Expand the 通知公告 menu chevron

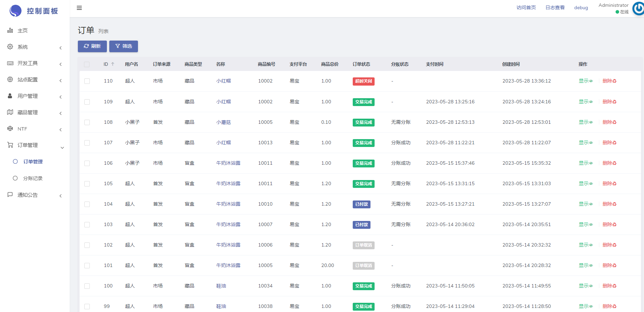tap(61, 196)
